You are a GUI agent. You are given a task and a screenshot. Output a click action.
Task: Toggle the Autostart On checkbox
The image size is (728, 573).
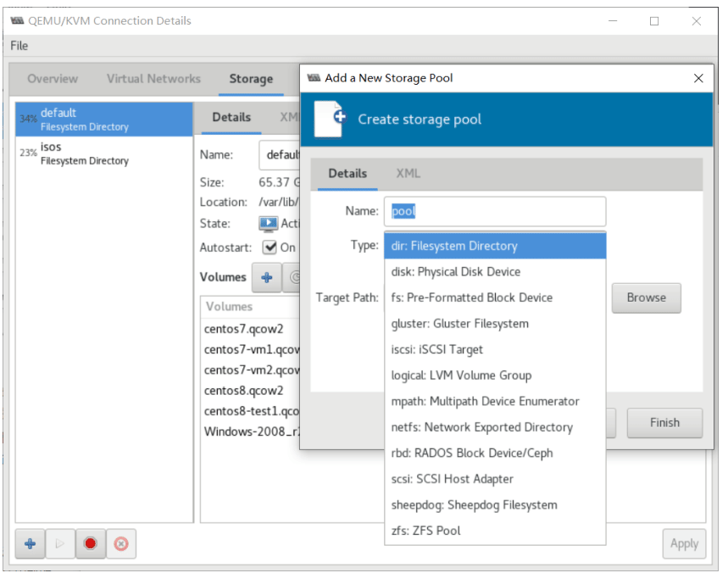pyautogui.click(x=270, y=248)
